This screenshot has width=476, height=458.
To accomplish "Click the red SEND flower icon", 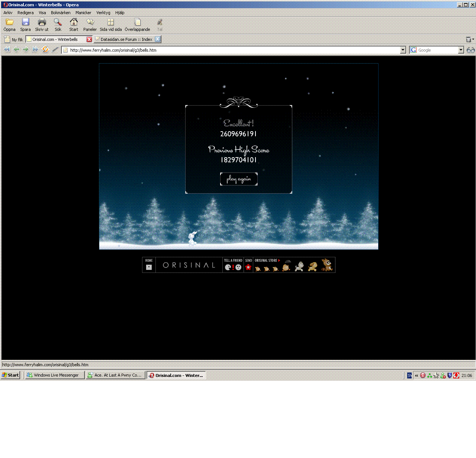I will (248, 267).
